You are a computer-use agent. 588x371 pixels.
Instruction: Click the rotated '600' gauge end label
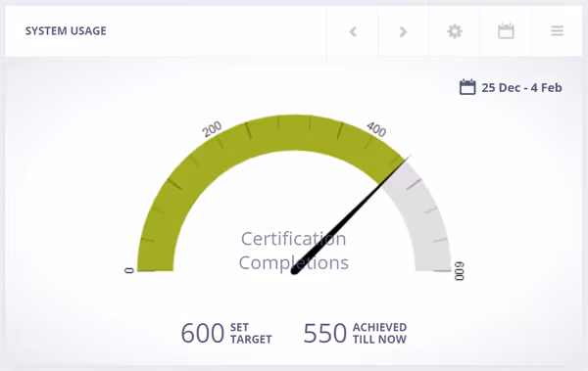coord(460,271)
